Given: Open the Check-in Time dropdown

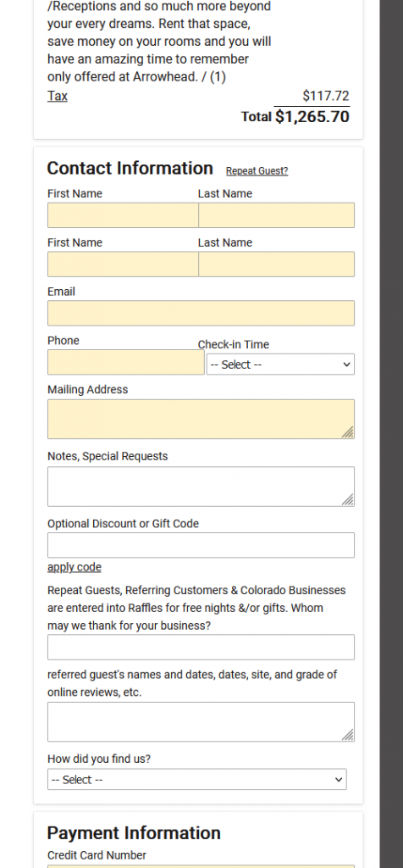Looking at the screenshot, I should [x=280, y=364].
